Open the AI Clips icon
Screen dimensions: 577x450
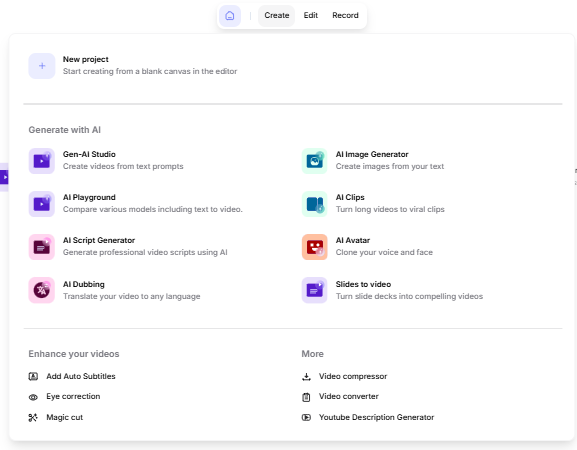[315, 204]
